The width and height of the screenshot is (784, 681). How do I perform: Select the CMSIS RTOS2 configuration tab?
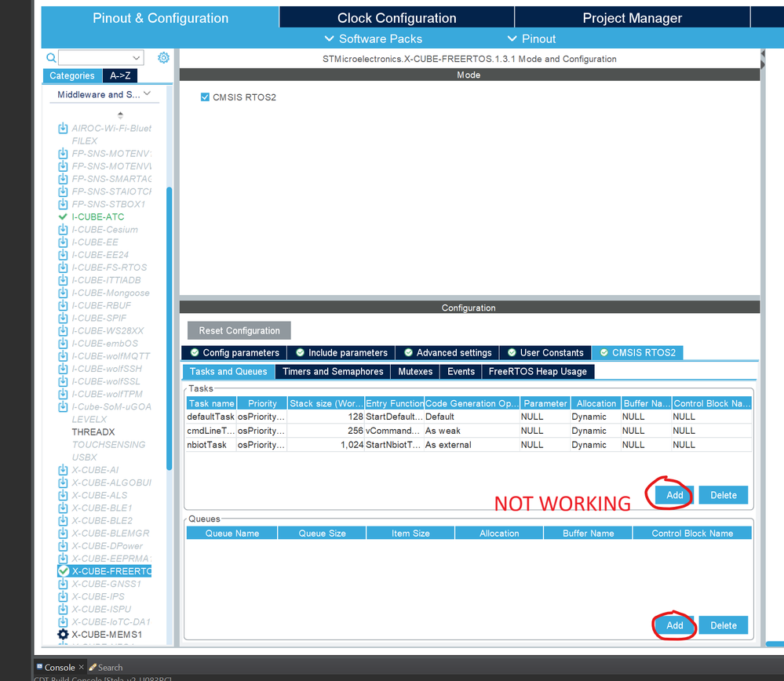tap(637, 352)
